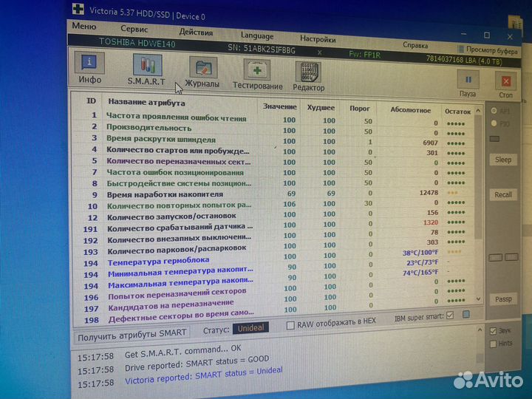The width and height of the screenshot is (532, 399).
Task: Click log line Drive reported: SMART status = GOOD
Action: pyautogui.click(x=197, y=364)
